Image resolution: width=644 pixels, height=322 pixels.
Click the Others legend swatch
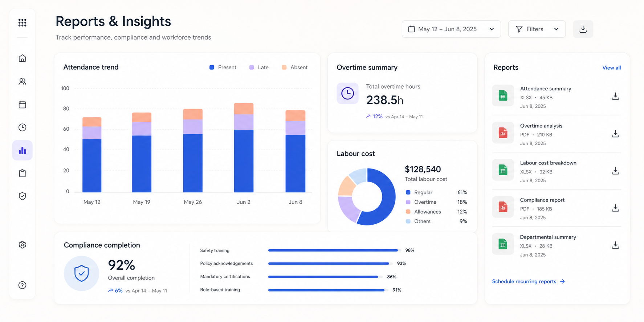(x=408, y=221)
